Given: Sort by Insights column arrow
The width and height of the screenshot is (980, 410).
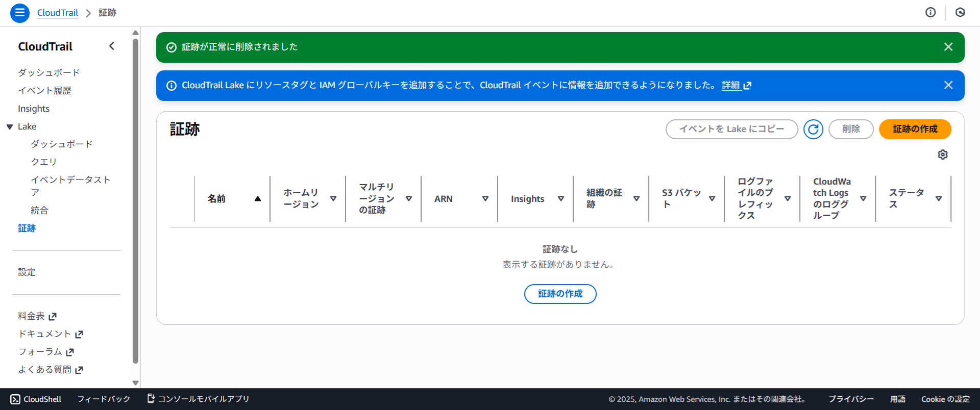Looking at the screenshot, I should pyautogui.click(x=561, y=199).
